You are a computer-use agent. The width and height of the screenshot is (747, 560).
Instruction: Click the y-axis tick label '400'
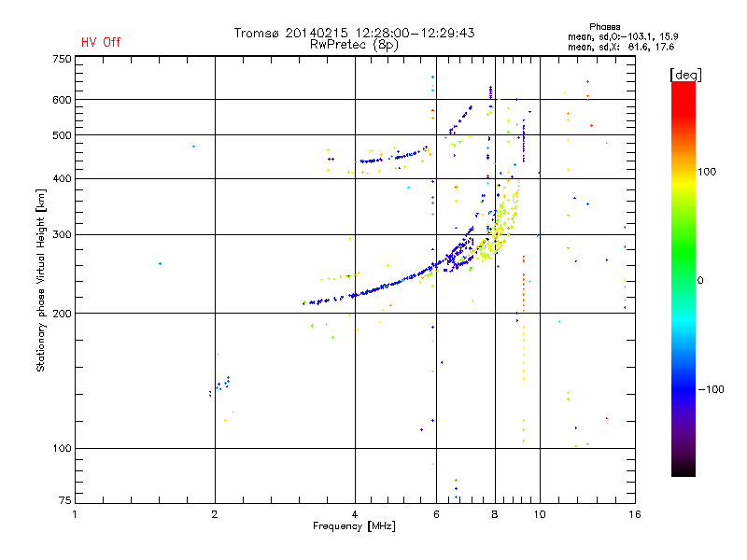pyautogui.click(x=62, y=178)
